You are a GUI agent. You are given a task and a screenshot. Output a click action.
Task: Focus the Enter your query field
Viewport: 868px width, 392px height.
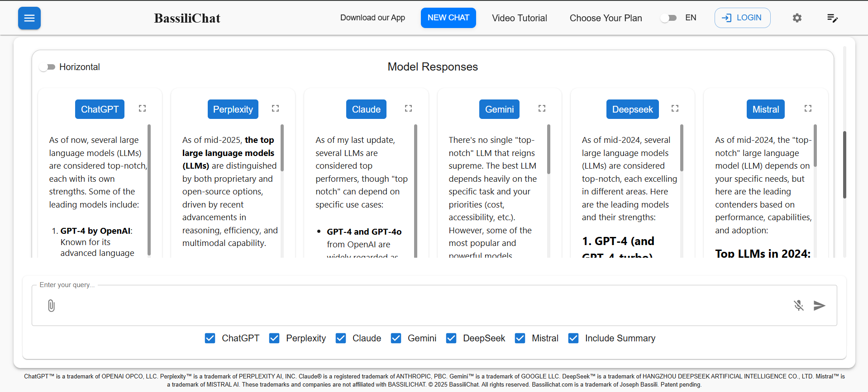pos(434,305)
